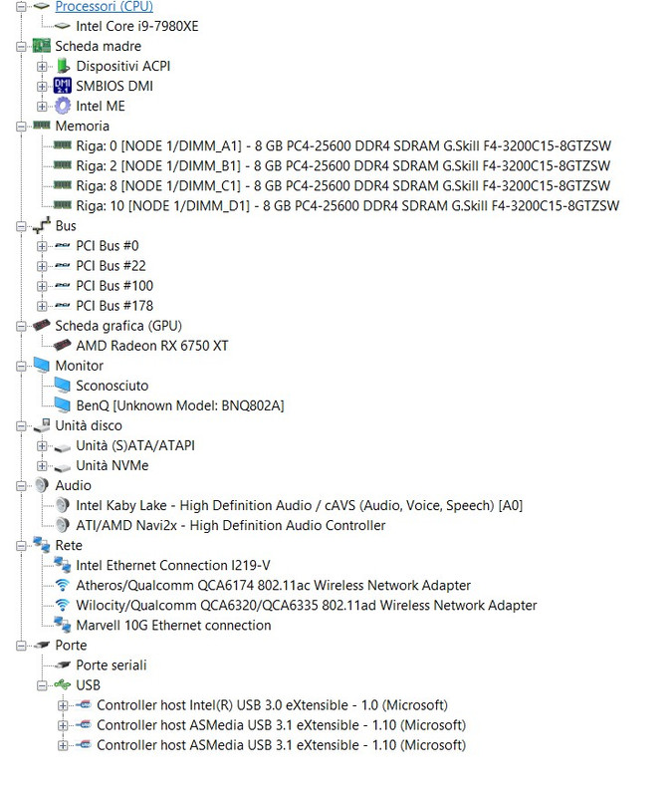
Task: Click the Processori (CPU) link
Action: point(105,6)
